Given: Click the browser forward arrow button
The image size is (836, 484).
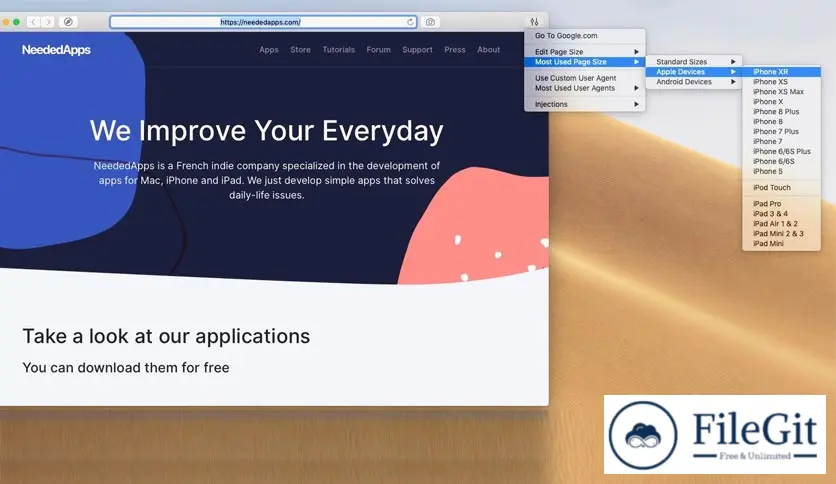Looking at the screenshot, I should coord(47,22).
